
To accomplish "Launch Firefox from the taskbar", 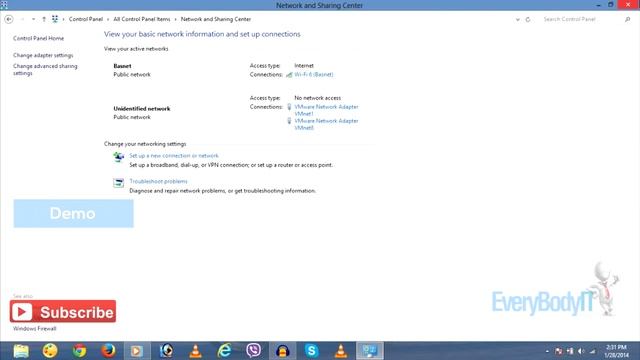I will (x=108, y=351).
